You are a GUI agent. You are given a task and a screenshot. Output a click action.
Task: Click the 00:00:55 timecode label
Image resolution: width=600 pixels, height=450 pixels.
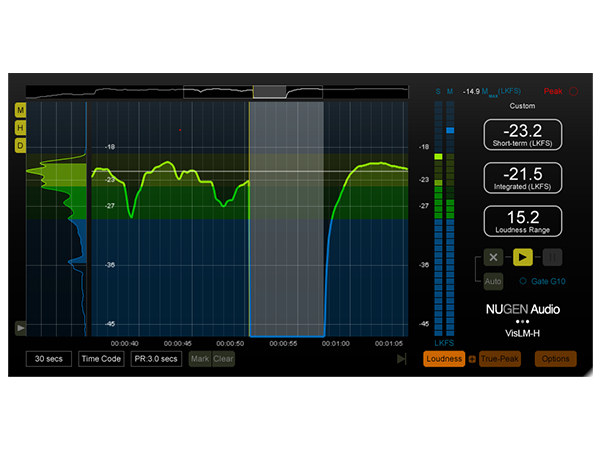pos(283,344)
